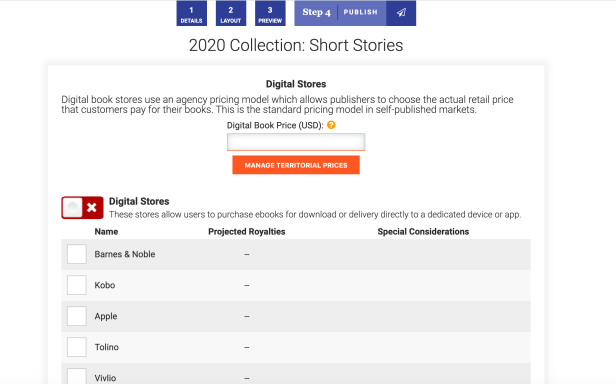Click the title 2020 Collection: Short Stories

[x=296, y=45]
